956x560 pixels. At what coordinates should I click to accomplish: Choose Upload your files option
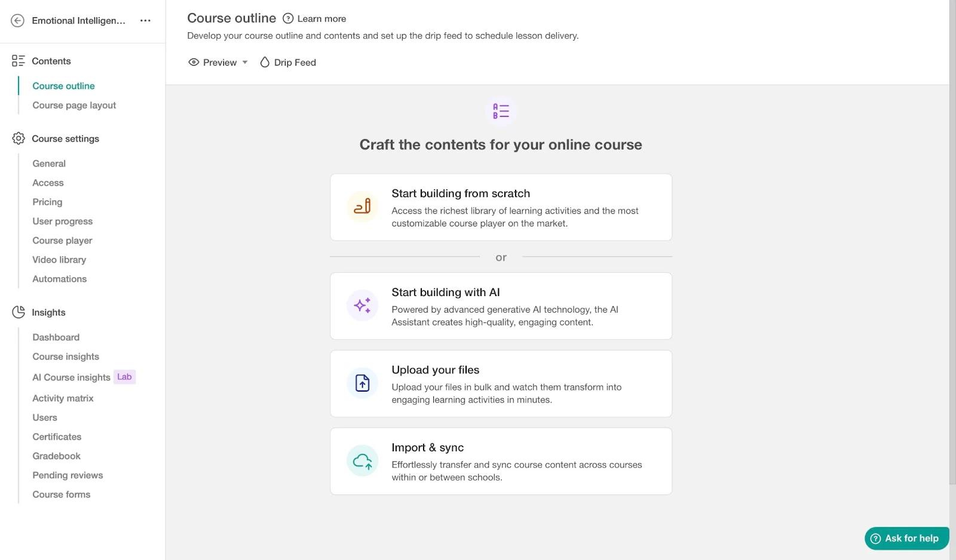501,384
